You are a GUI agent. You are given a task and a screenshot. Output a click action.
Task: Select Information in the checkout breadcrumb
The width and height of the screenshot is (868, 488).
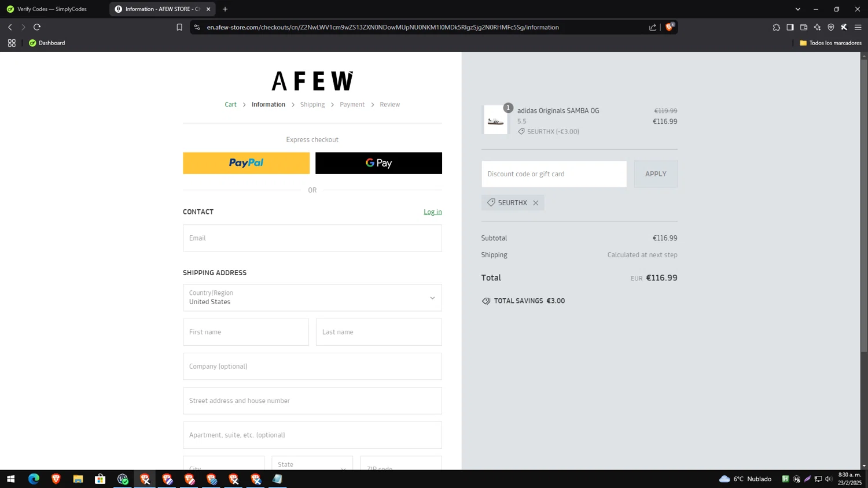(269, 105)
